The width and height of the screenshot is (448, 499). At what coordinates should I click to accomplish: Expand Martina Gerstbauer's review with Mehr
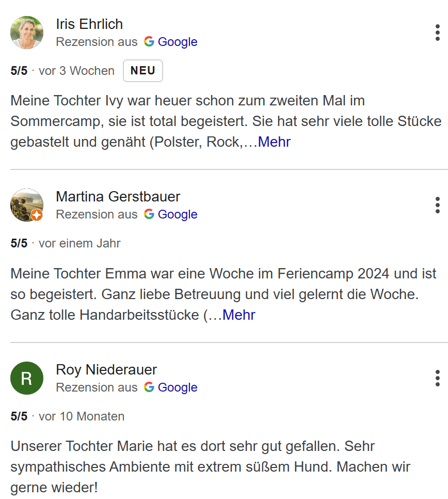(x=238, y=315)
